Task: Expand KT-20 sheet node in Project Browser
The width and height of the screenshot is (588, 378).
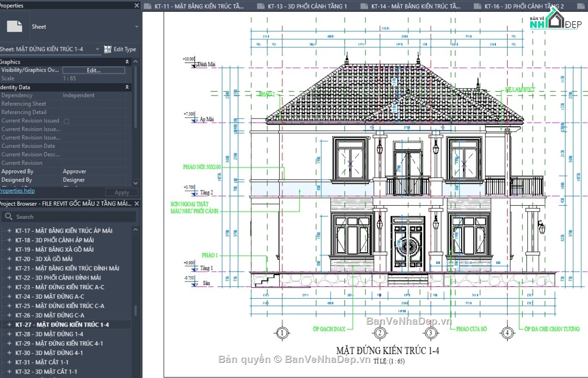Action: coord(9,259)
